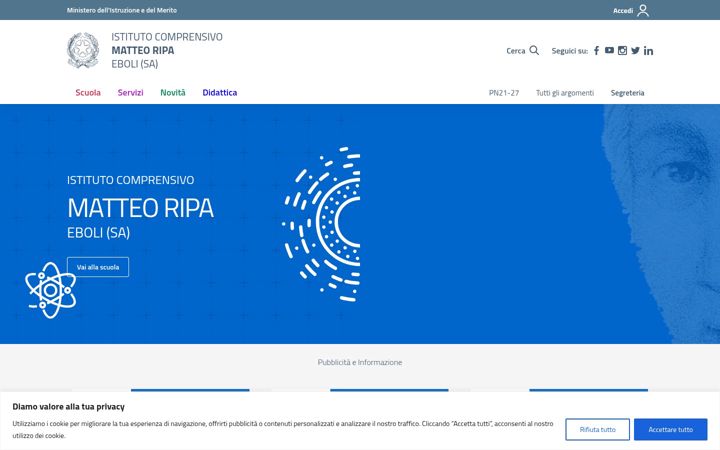Open the LinkedIn social icon
720x450 pixels.
click(x=648, y=51)
